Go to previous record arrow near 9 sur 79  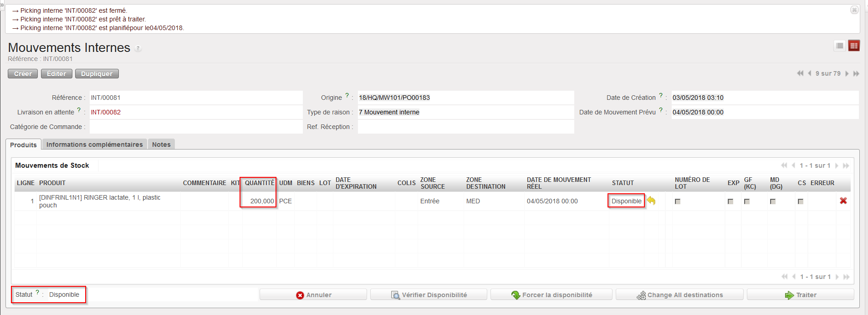click(809, 73)
